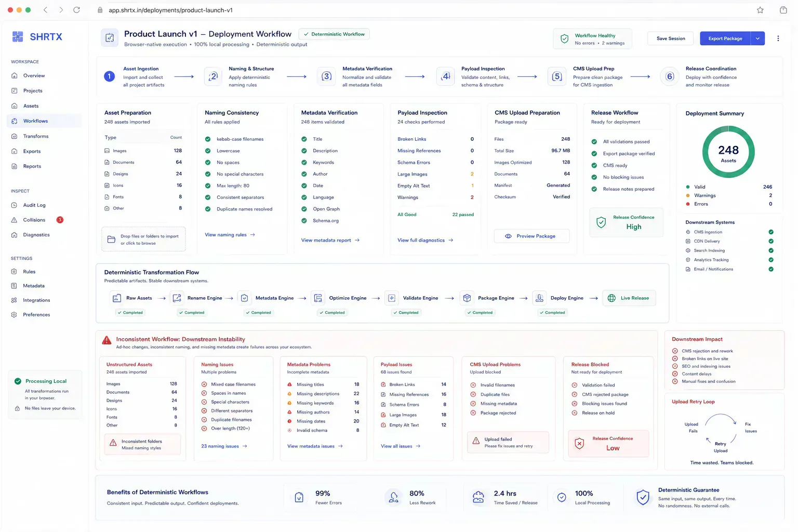Open the View naming rules link
The width and height of the screenshot is (798, 532).
click(230, 235)
